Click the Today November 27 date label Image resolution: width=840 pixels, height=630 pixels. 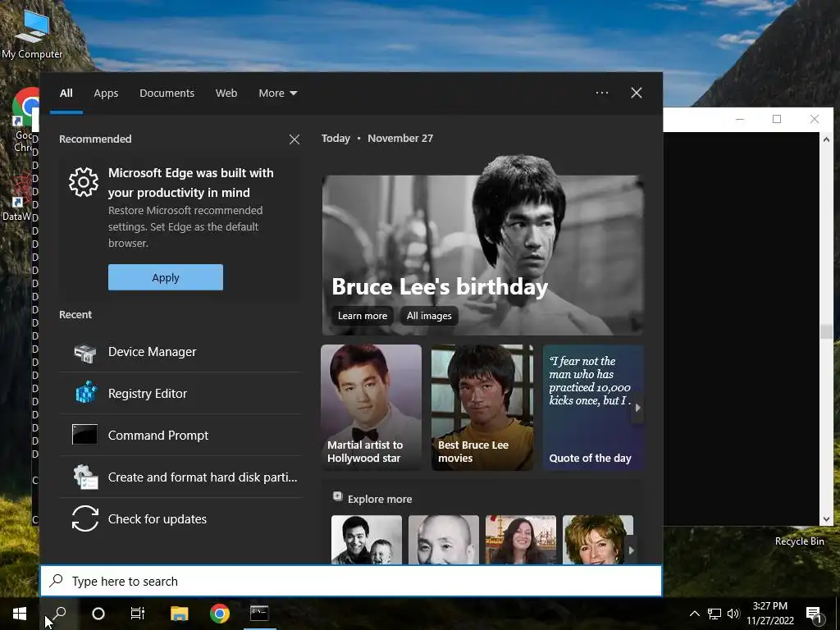[377, 138]
